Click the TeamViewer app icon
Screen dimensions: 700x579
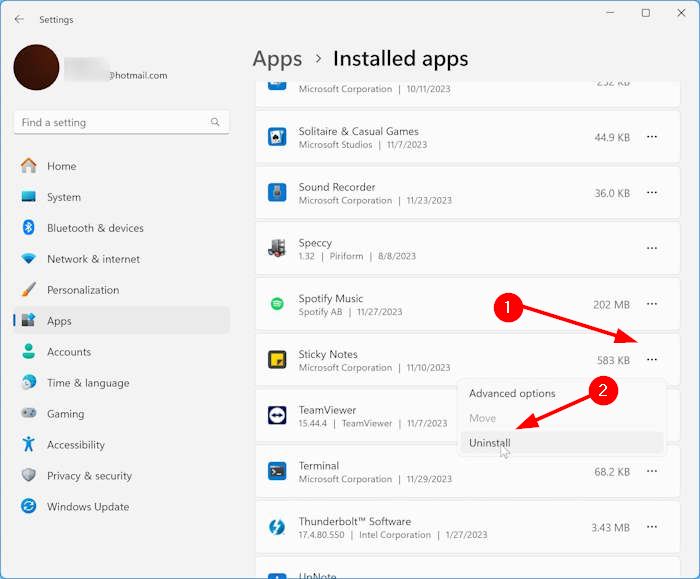(x=277, y=415)
